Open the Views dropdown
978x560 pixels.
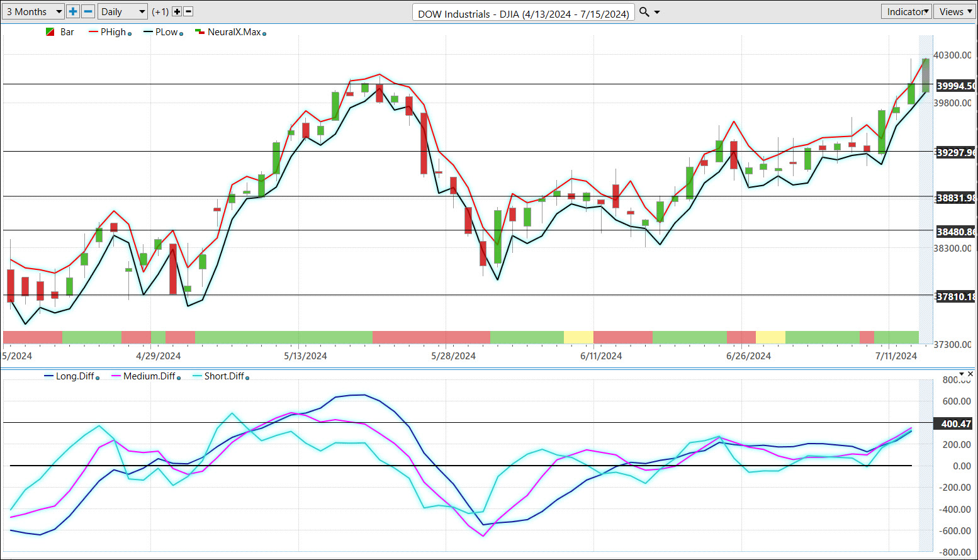955,11
